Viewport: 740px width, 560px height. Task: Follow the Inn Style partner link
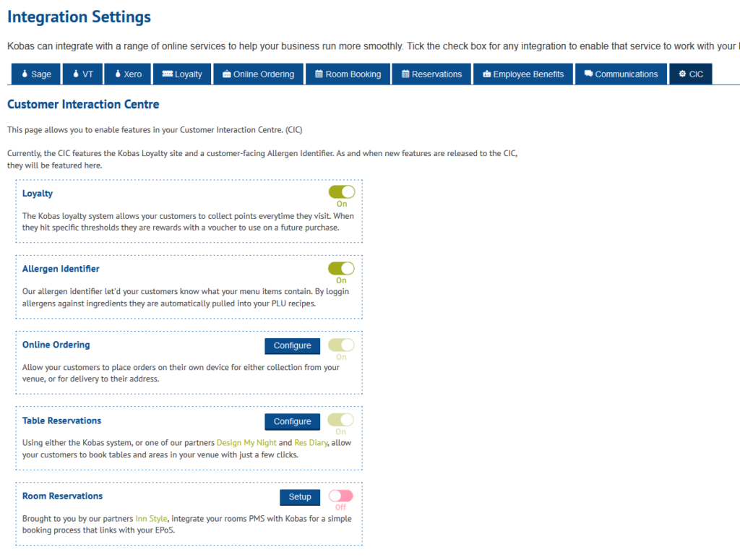[151, 519]
